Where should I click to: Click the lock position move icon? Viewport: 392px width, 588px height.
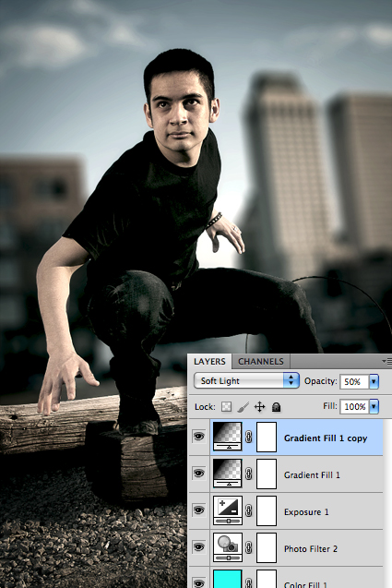(259, 407)
